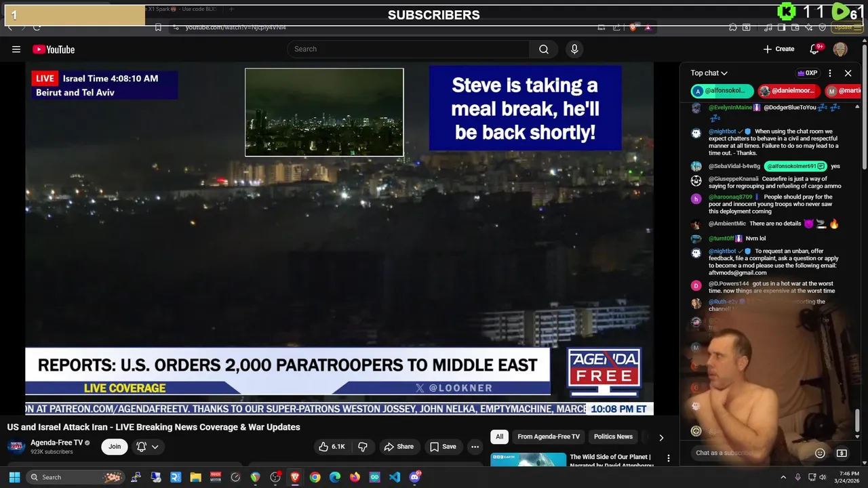Open the account avatar menu

[840, 49]
